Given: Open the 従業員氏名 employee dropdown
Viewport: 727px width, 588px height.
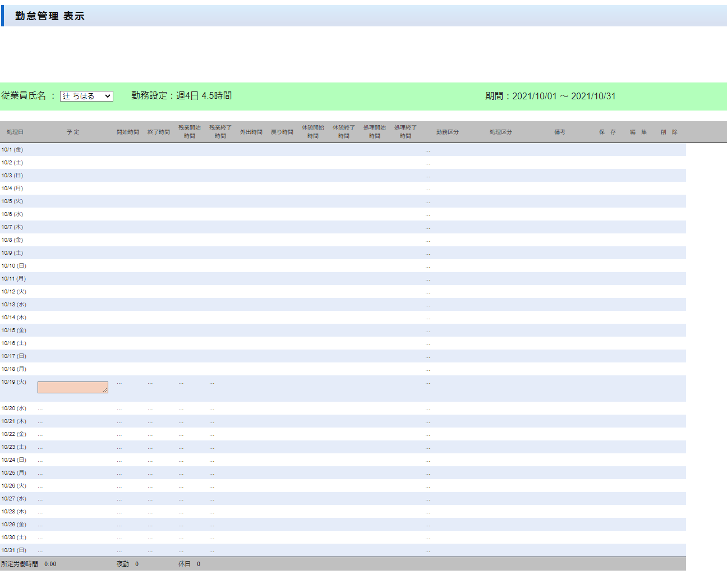Looking at the screenshot, I should click(x=86, y=97).
